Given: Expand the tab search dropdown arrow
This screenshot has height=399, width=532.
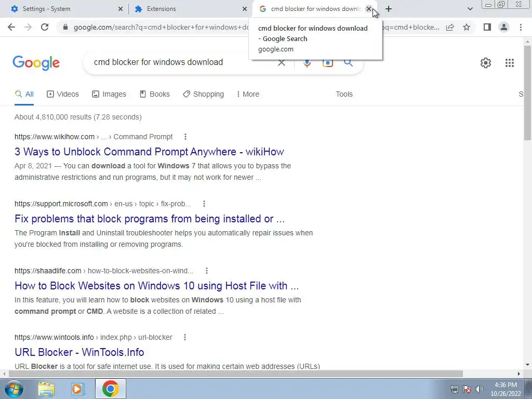Looking at the screenshot, I should coord(470,9).
